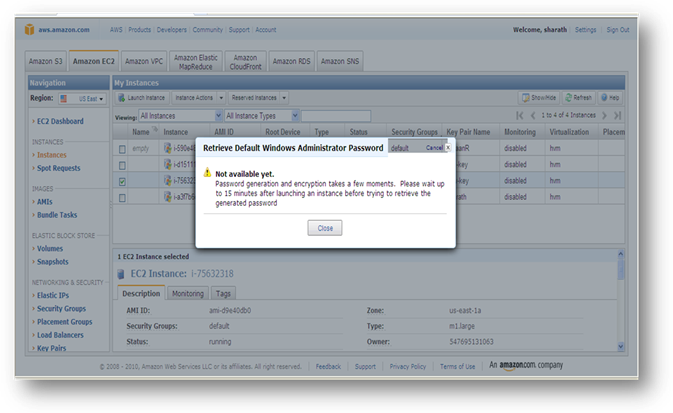
Task: Click the Cancel link in dialog header
Action: tap(434, 147)
